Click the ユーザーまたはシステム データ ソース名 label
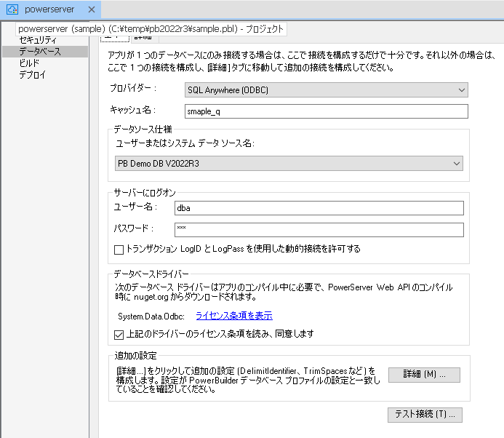 [x=185, y=143]
